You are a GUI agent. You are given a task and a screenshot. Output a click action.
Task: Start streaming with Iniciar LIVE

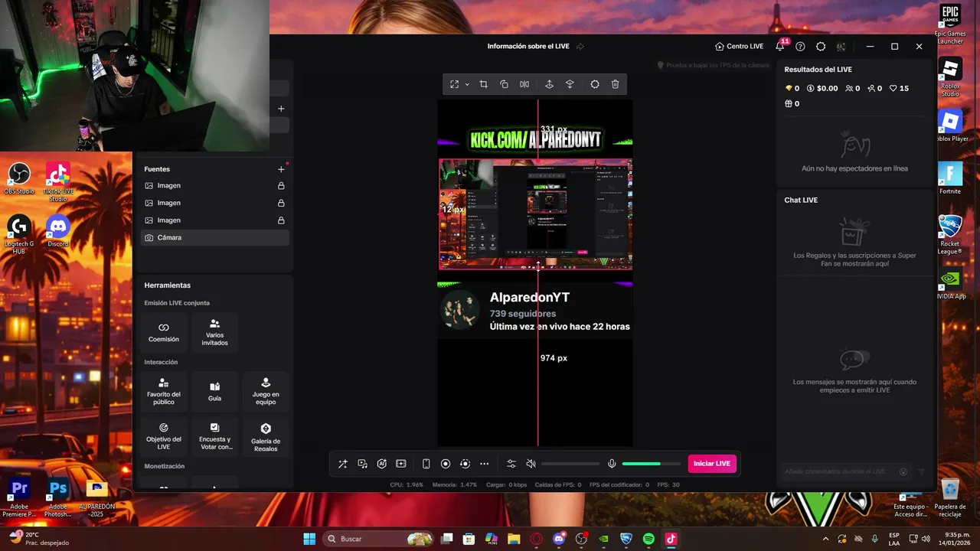712,464
